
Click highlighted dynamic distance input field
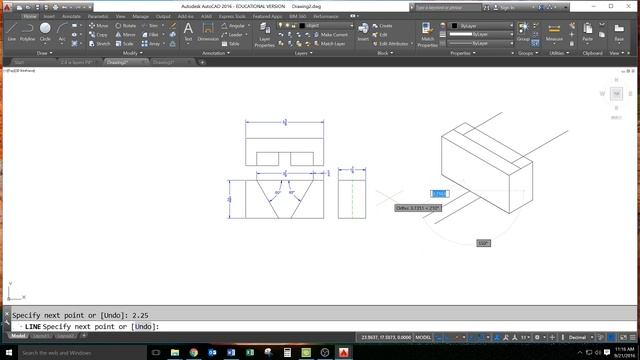click(x=440, y=194)
